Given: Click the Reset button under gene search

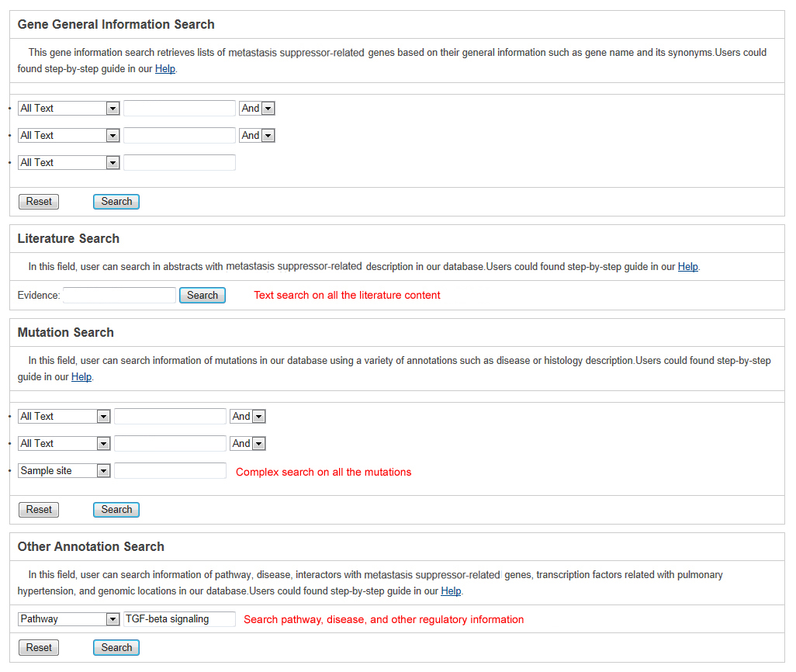Looking at the screenshot, I should tap(39, 202).
